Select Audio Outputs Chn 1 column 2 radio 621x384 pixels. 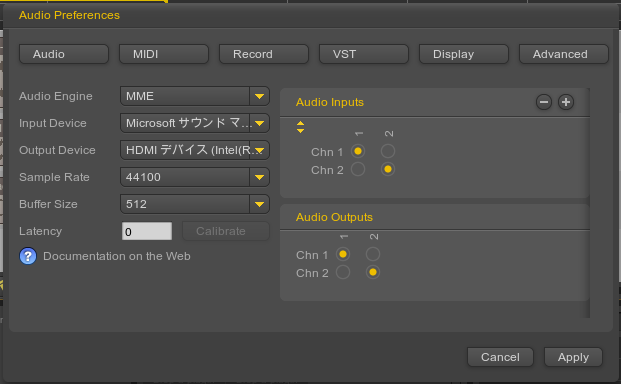(373, 254)
